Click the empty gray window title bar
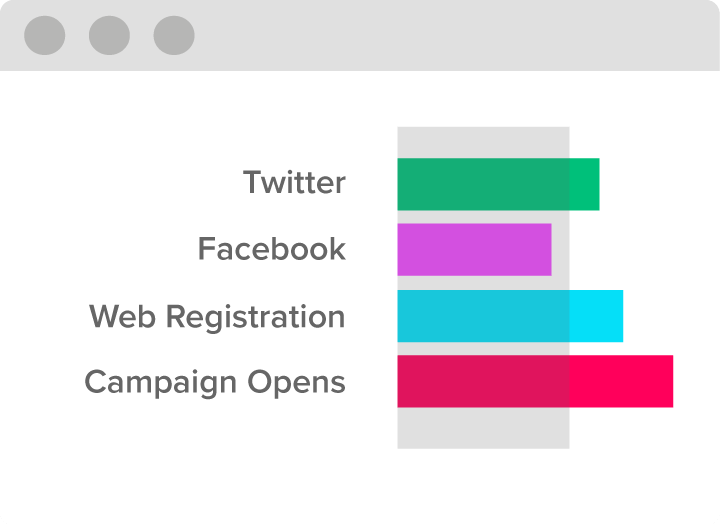The height and width of the screenshot is (524, 720). (455, 35)
